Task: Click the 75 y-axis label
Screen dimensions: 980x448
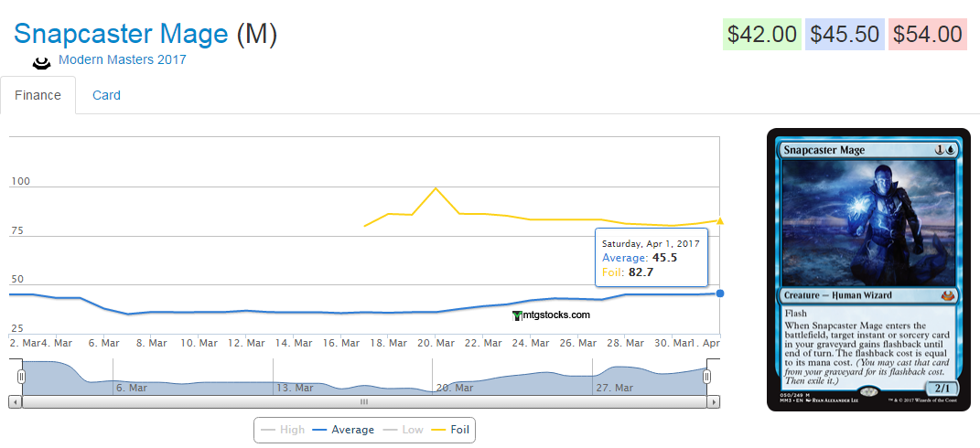Action: (x=16, y=230)
